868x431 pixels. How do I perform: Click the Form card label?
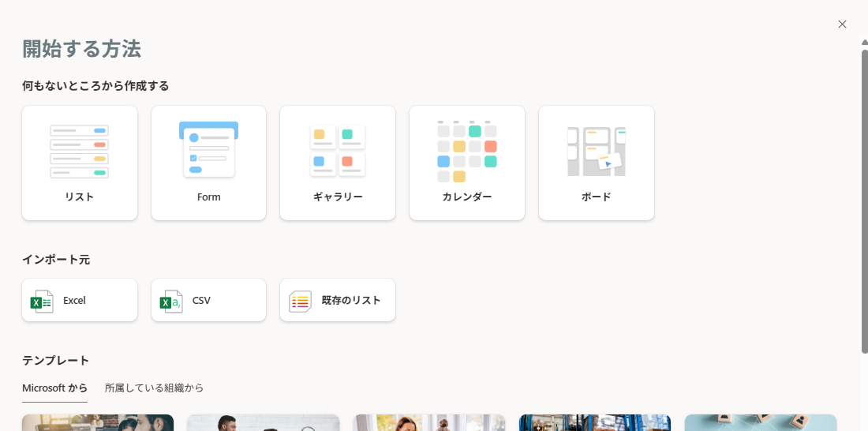click(x=208, y=197)
